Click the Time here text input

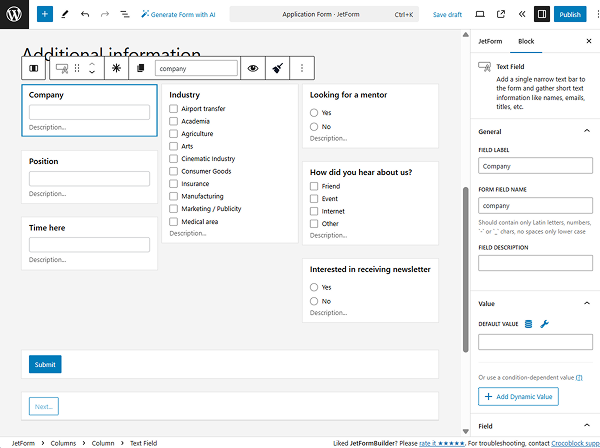click(89, 245)
